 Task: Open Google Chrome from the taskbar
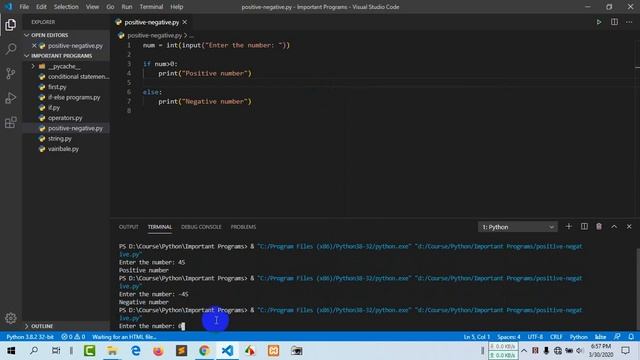click(204, 351)
